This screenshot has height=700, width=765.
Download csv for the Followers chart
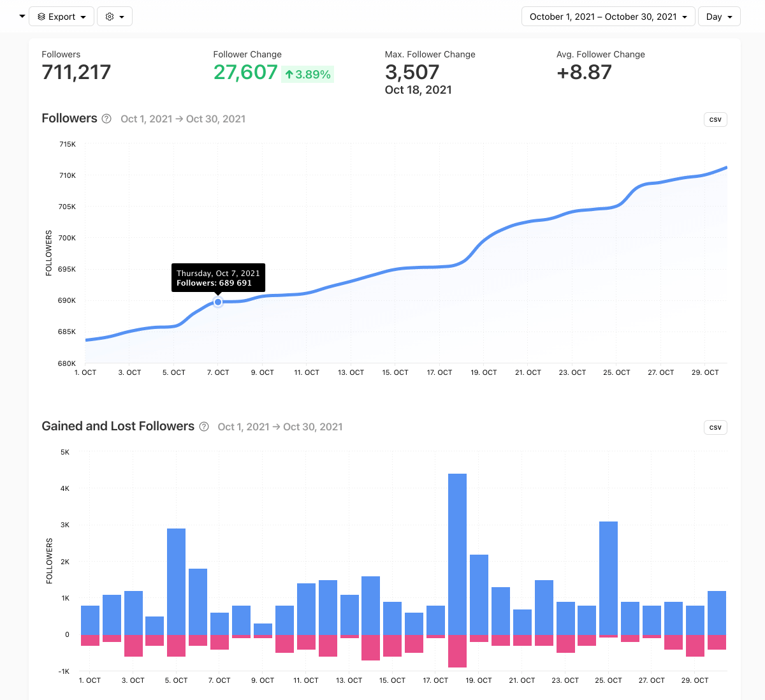[715, 119]
